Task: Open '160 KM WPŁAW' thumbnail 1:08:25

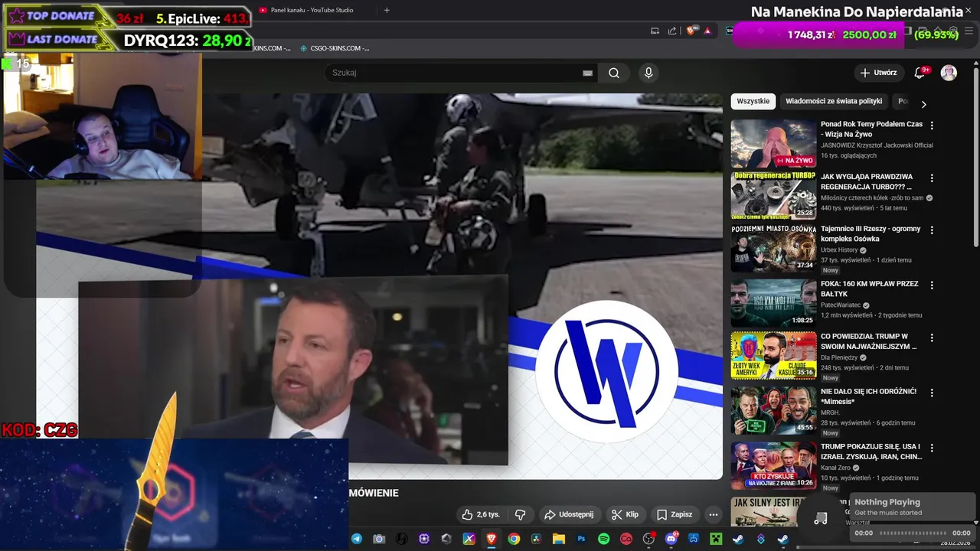Action: tap(773, 303)
